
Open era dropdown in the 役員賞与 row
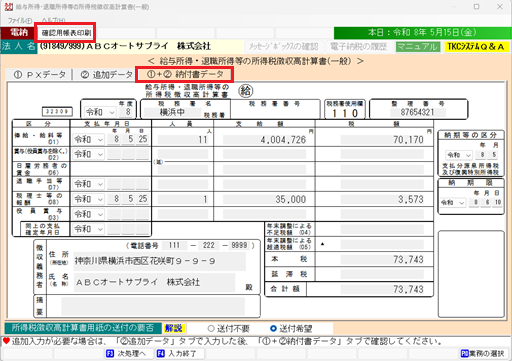88,214
